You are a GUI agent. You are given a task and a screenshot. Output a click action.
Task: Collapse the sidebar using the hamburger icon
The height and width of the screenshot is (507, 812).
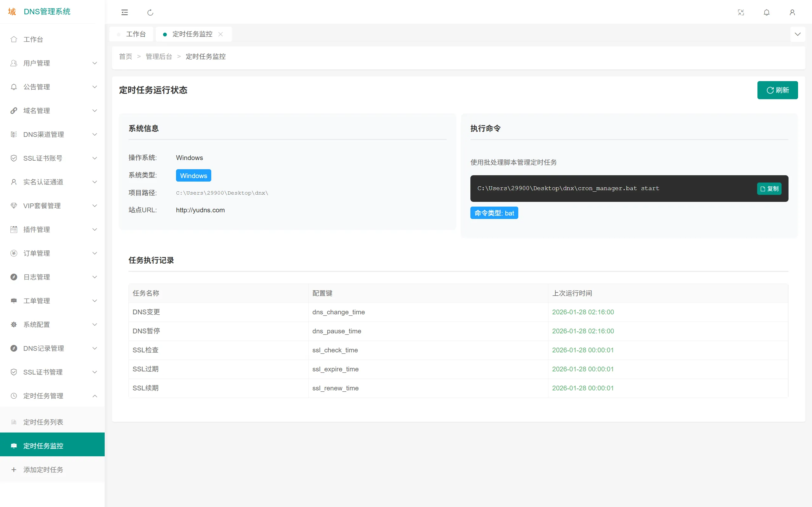point(124,12)
